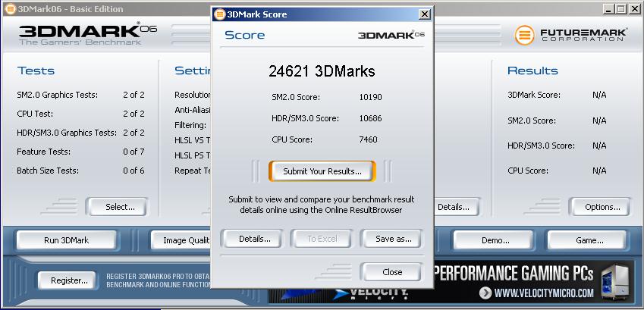The width and height of the screenshot is (644, 310).
Task: Open Options under Results
Action: pos(600,207)
